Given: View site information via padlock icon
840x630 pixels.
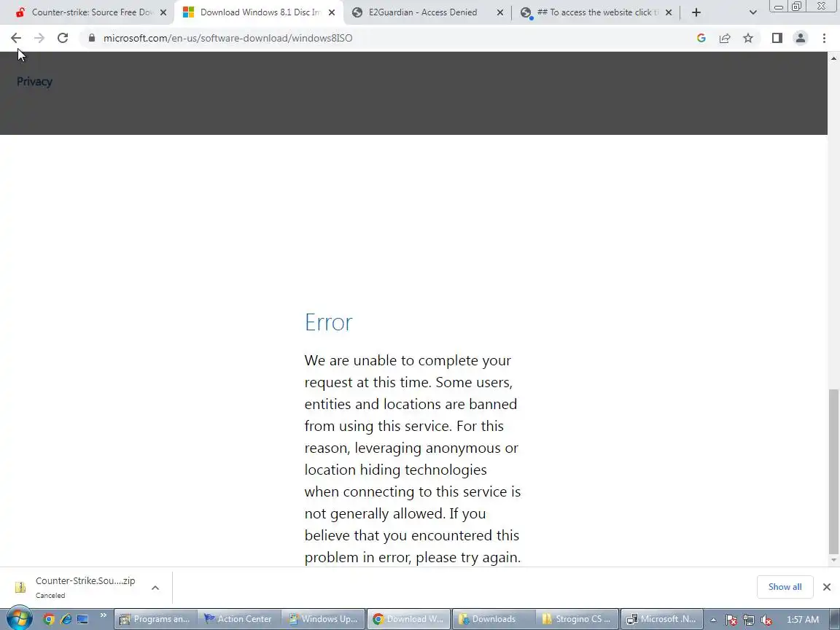Looking at the screenshot, I should [x=92, y=38].
